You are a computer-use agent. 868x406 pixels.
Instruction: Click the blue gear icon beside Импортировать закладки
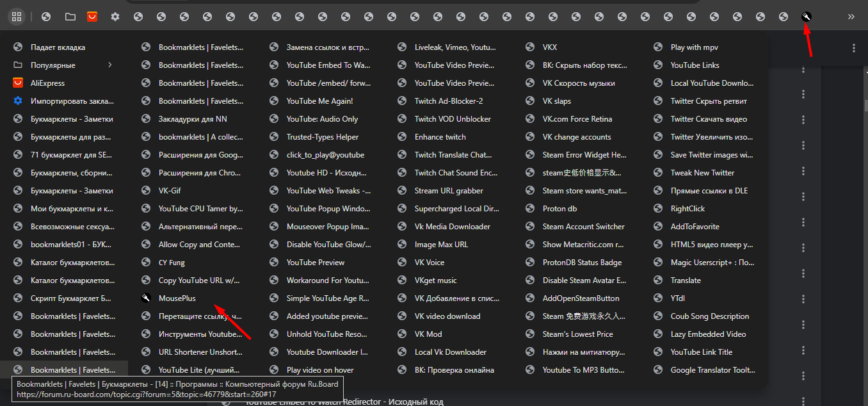pyautogui.click(x=18, y=101)
